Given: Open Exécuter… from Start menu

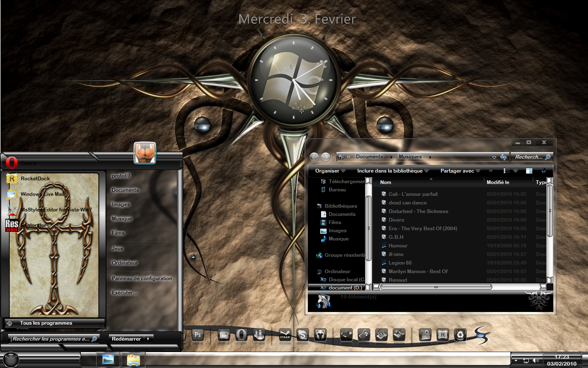Looking at the screenshot, I should [125, 293].
